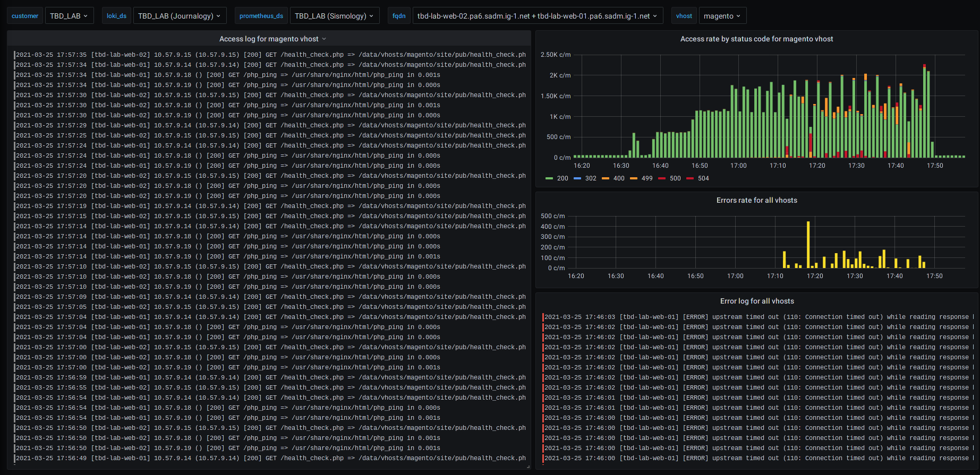Image resolution: width=980 pixels, height=475 pixels.
Task: Click the resize handle of Access log panel
Action: [528, 467]
